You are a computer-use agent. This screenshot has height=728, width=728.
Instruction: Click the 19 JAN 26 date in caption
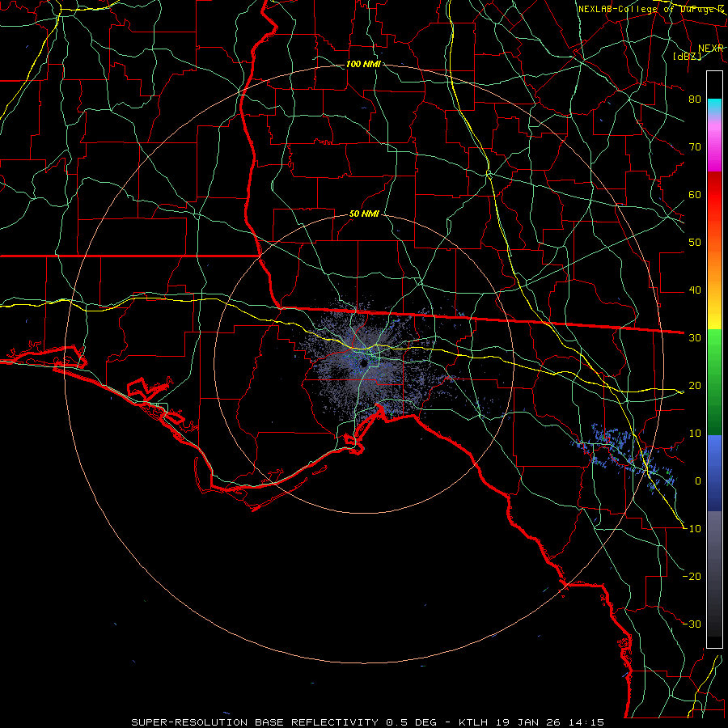(530, 722)
